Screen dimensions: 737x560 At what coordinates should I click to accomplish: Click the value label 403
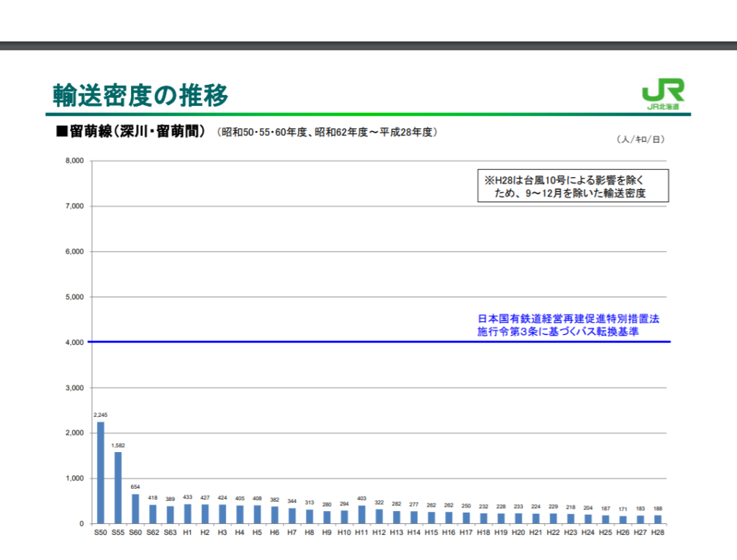point(361,498)
